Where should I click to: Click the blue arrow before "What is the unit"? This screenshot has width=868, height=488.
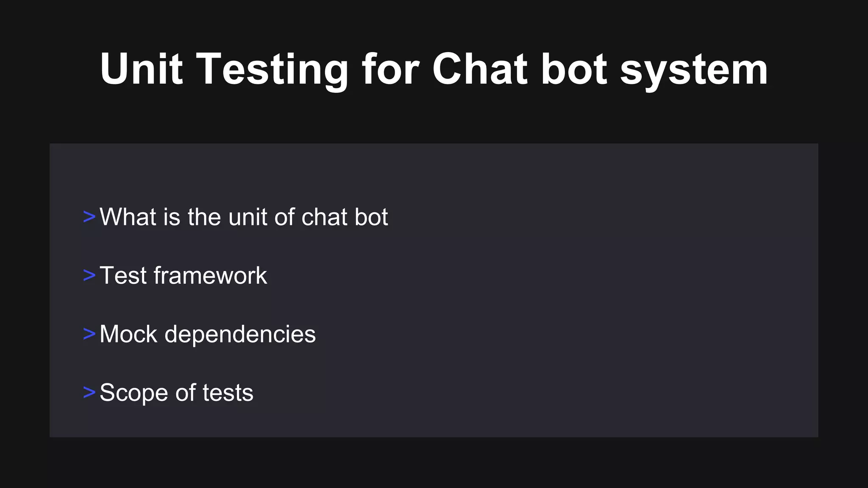click(89, 217)
